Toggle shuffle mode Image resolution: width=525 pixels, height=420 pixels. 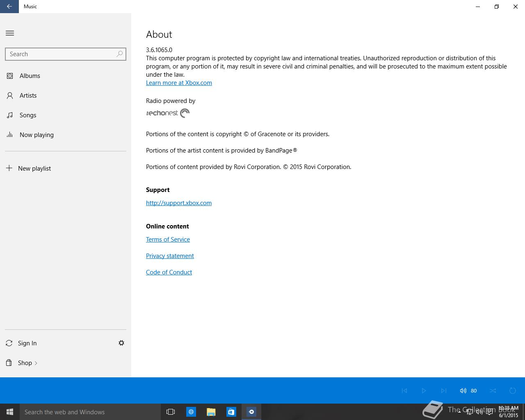(493, 390)
